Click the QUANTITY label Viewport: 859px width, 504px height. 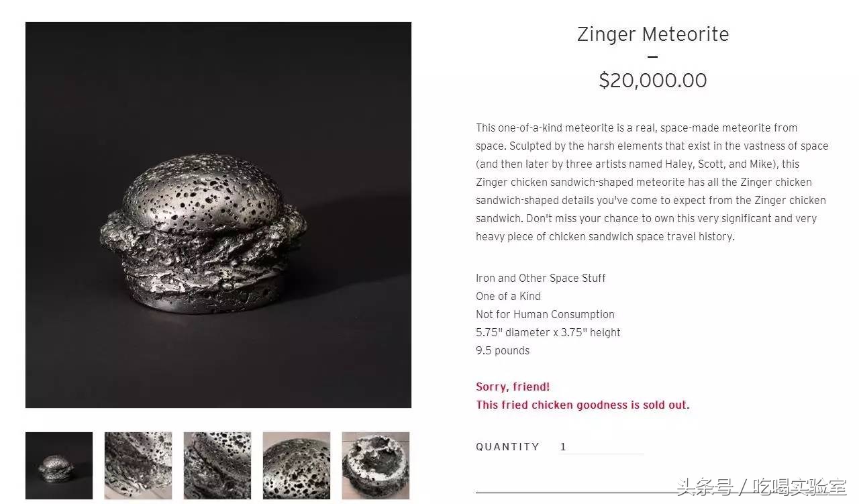pyautogui.click(x=507, y=447)
